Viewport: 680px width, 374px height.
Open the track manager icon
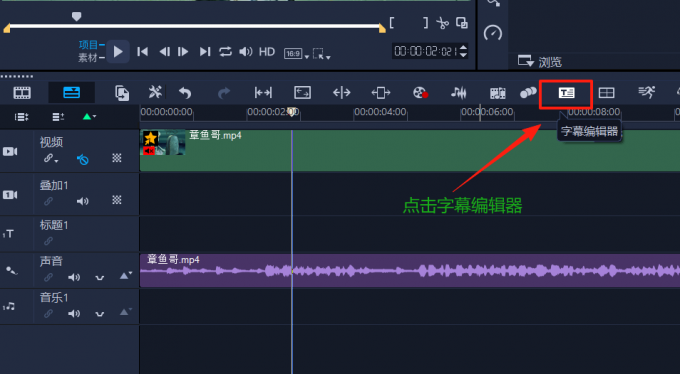(x=58, y=117)
